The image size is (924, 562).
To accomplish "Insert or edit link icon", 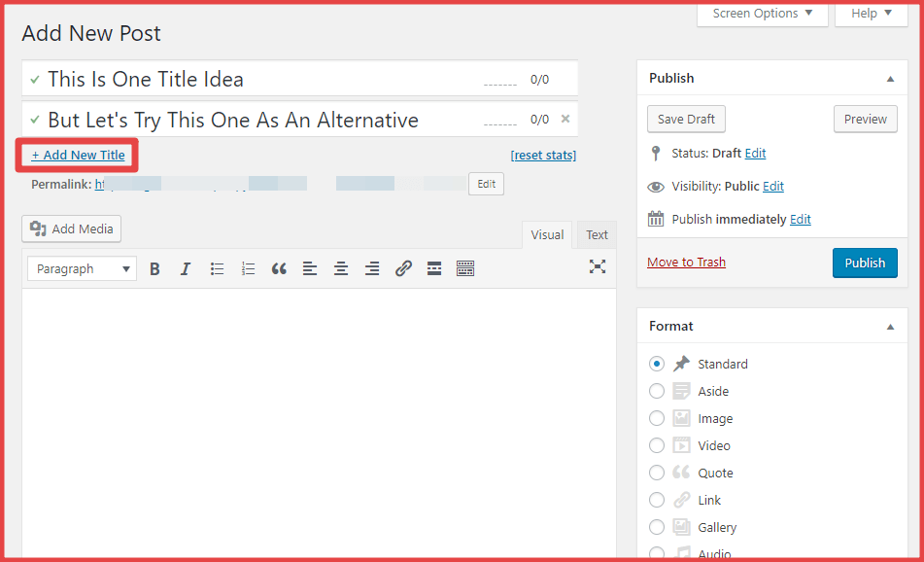I will tap(403, 269).
